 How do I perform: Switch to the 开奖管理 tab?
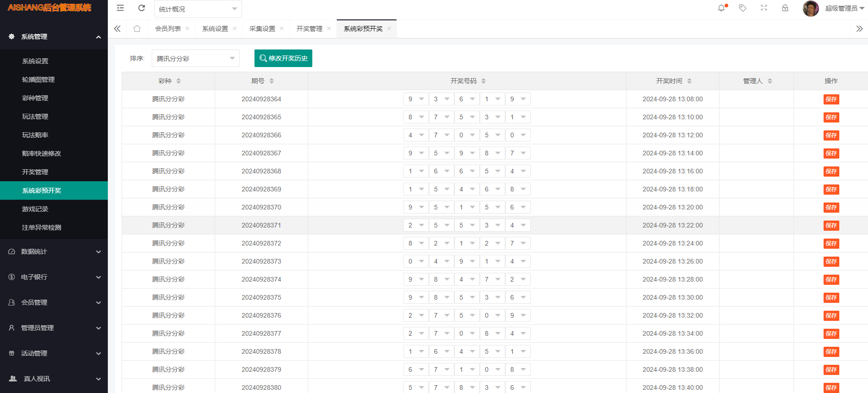tap(309, 29)
